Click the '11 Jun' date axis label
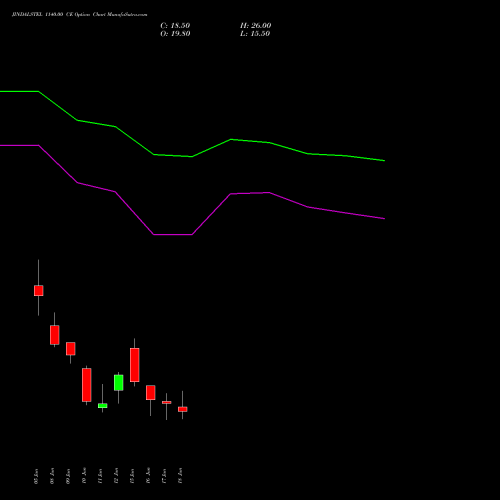500x500 pixels. [100, 476]
